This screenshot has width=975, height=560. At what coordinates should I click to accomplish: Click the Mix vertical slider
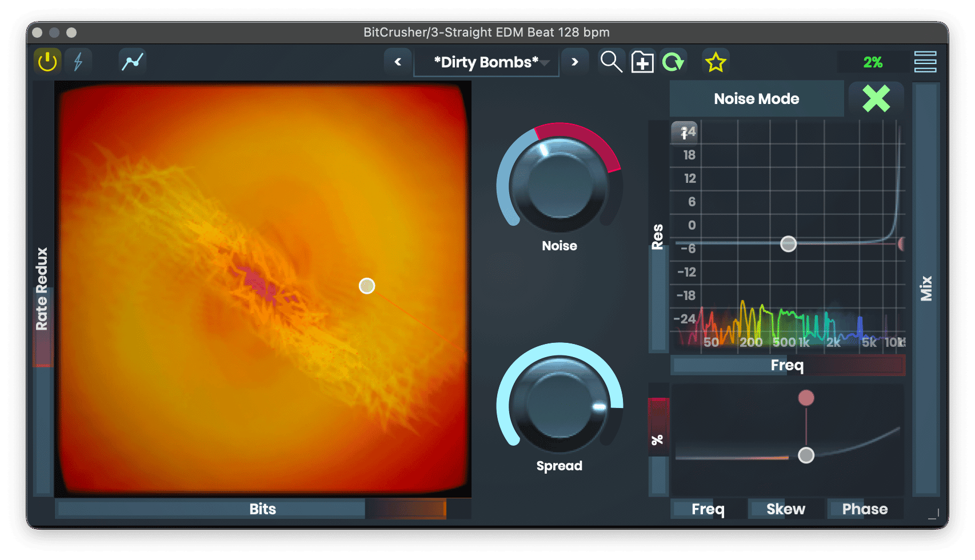[x=926, y=289]
